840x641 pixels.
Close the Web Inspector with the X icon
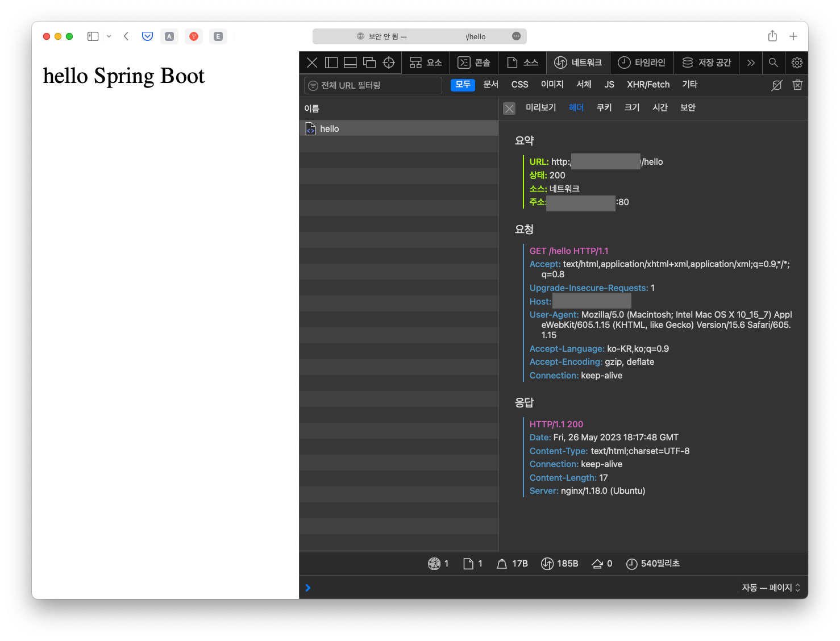pos(312,63)
